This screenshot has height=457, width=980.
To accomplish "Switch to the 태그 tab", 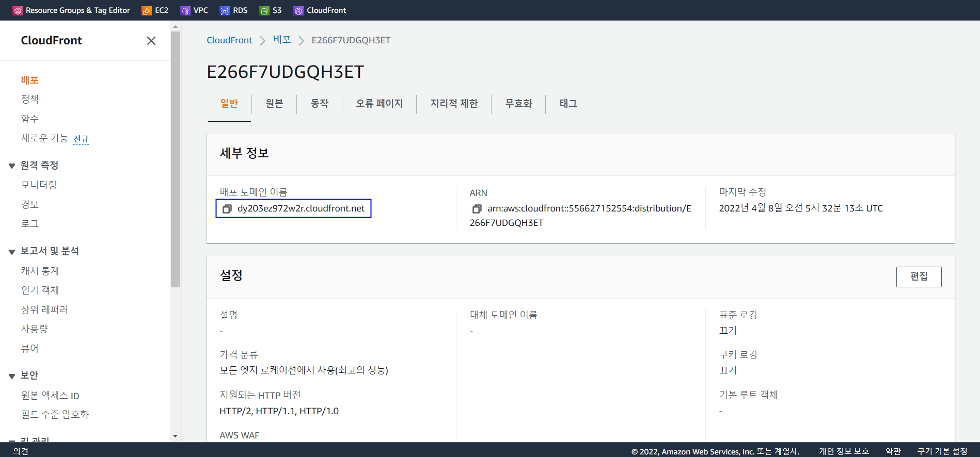I will point(568,104).
